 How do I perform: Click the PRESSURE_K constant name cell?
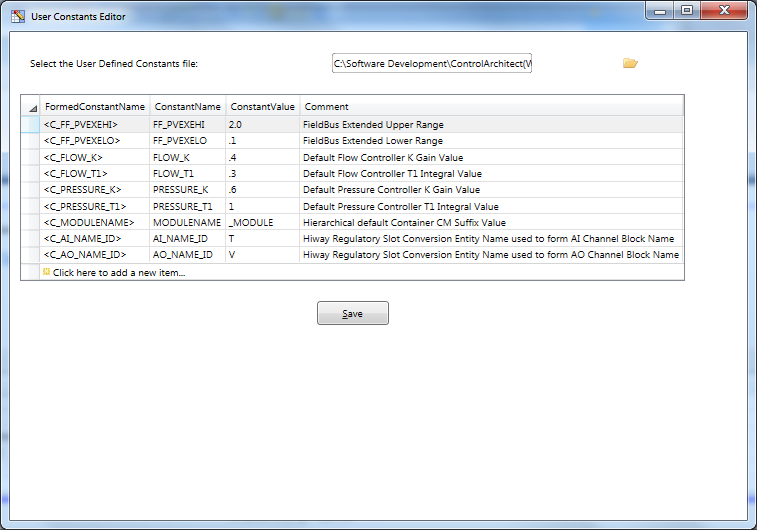[x=187, y=190]
